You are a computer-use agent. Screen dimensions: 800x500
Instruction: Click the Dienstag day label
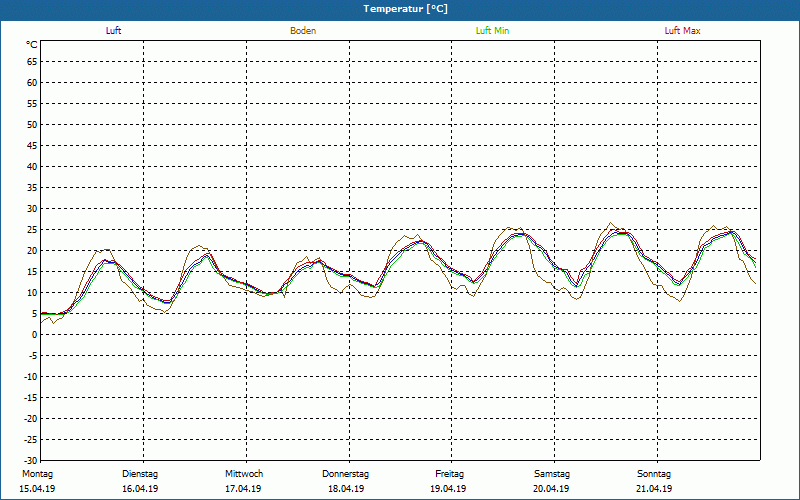(x=140, y=474)
